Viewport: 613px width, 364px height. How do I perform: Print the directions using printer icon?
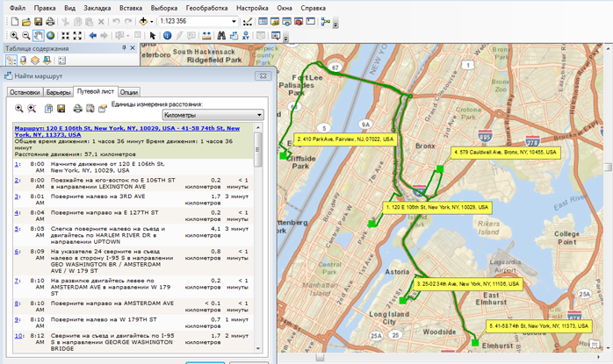[76, 109]
